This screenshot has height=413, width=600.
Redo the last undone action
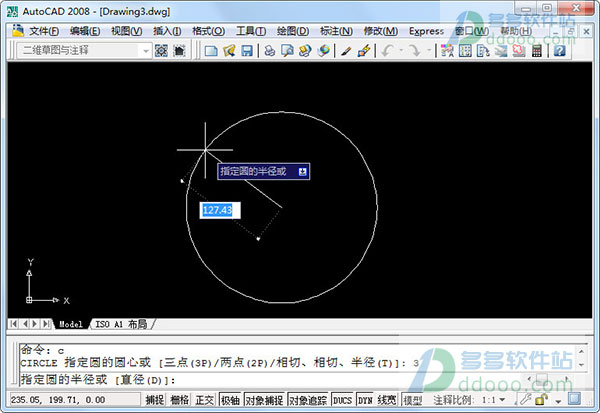[x=415, y=51]
